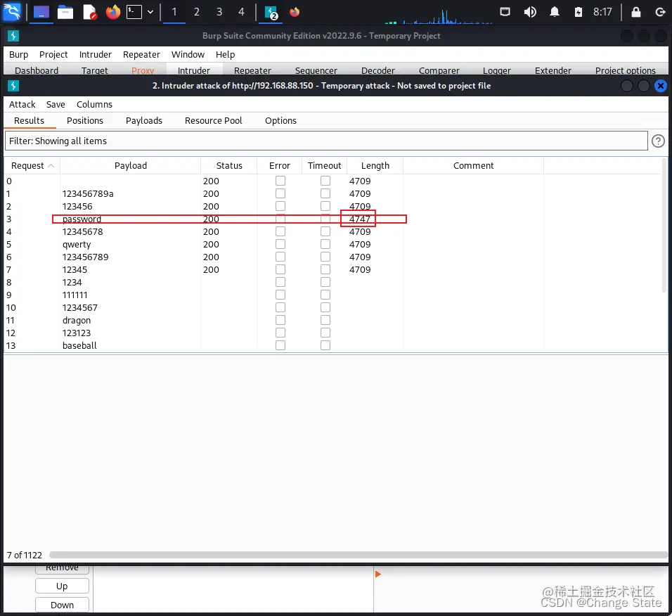This screenshot has width=672, height=616.
Task: Launch Firefox from the panel launcher
Action: click(113, 12)
